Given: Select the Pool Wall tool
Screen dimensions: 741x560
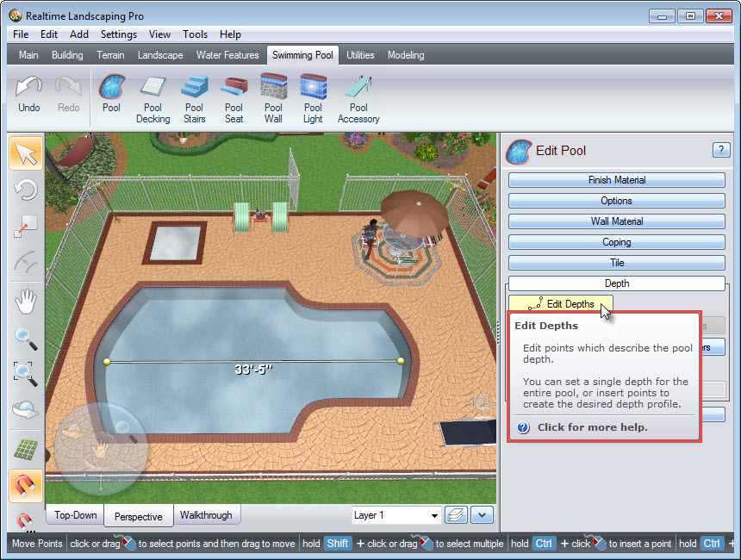Looking at the screenshot, I should (273, 99).
